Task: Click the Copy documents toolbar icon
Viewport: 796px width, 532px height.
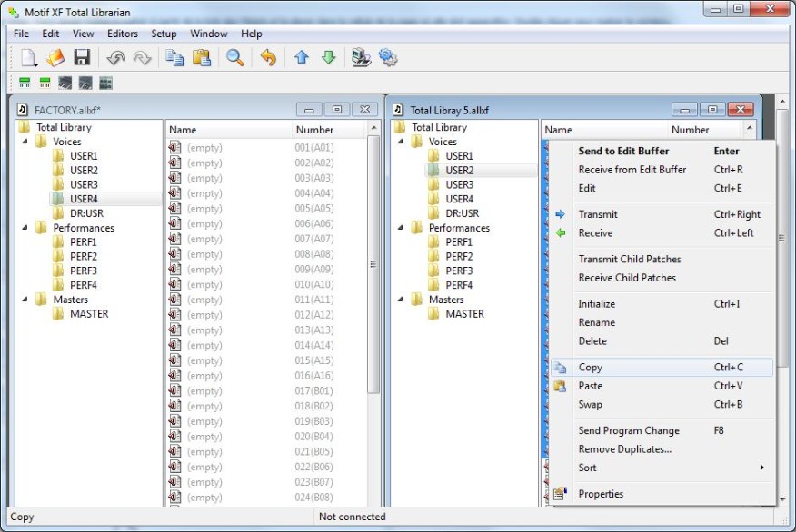Action: [175, 58]
